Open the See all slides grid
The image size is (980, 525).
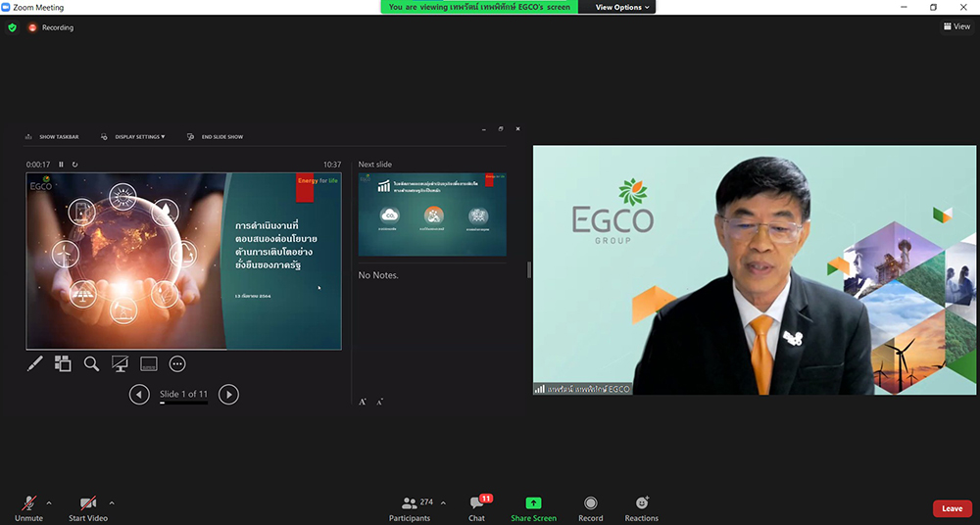coord(63,363)
